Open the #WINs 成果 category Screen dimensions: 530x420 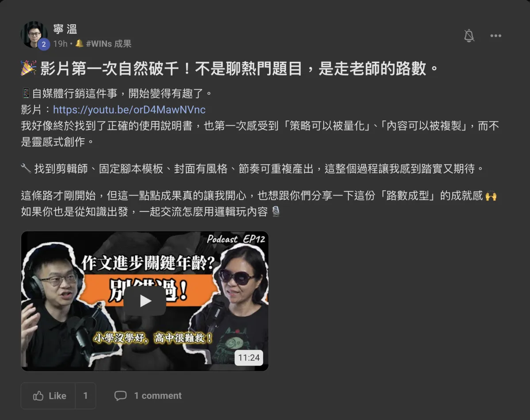coord(109,44)
